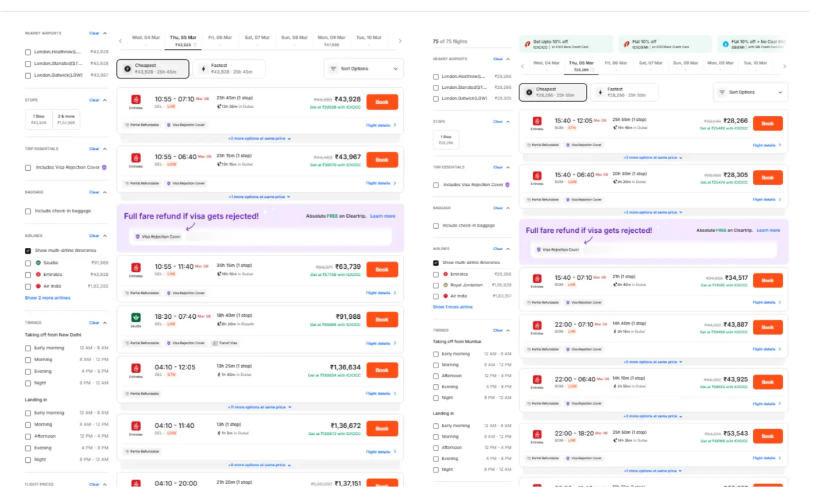Viewport: 834px width, 504px height.
Task: Click the blue icon on the 'No Cost EMI' offer
Action: tap(725, 44)
